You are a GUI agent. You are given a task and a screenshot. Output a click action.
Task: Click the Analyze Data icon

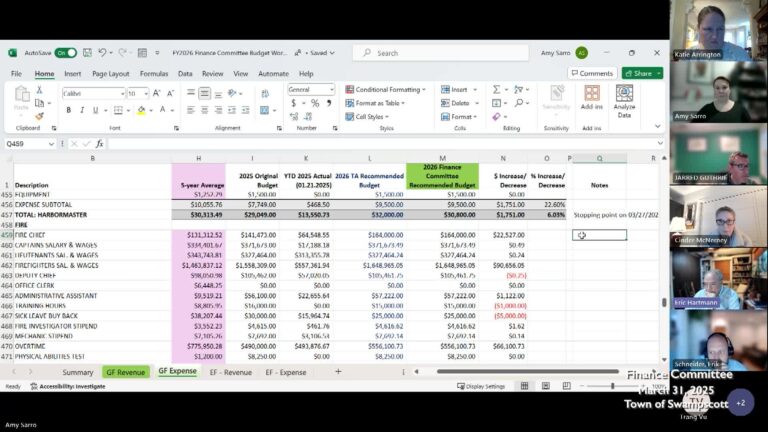(624, 101)
